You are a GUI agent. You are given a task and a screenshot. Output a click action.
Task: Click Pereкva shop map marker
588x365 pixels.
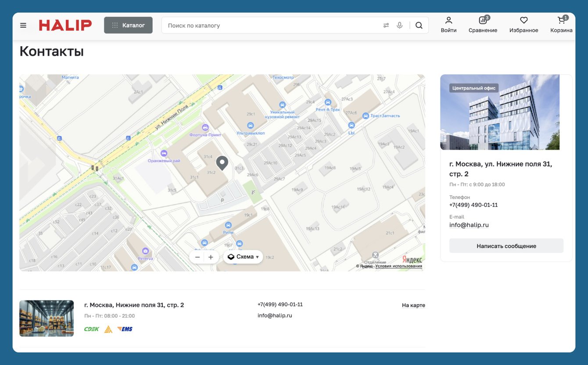click(145, 251)
